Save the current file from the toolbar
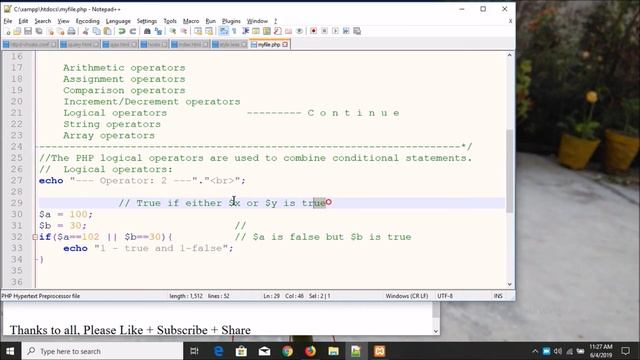Screen dimensions: 640x360 (x=28, y=31)
